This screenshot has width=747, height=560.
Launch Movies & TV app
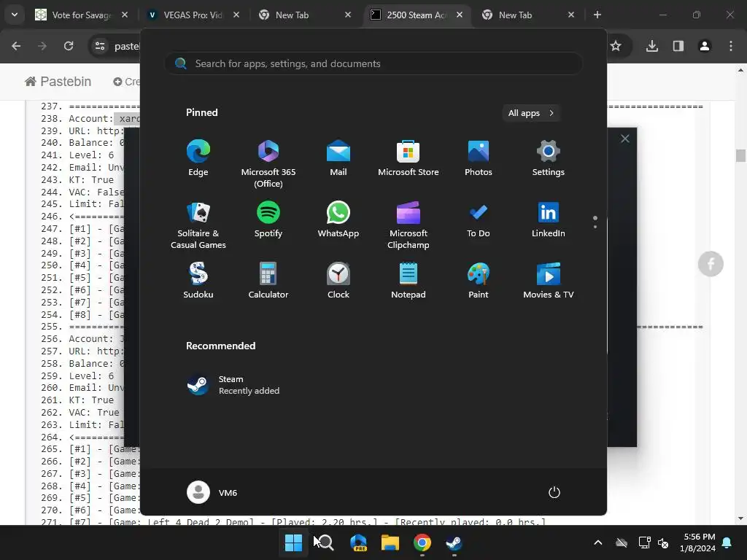(x=549, y=281)
